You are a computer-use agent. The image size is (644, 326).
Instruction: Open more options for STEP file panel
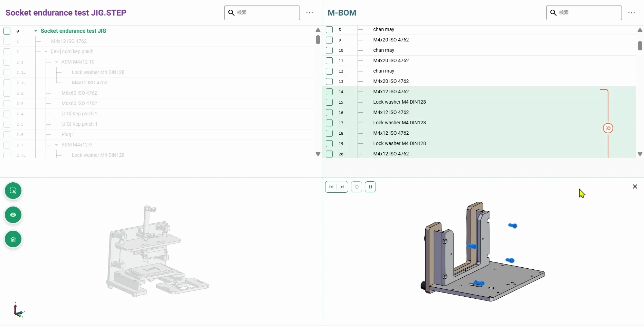click(310, 13)
